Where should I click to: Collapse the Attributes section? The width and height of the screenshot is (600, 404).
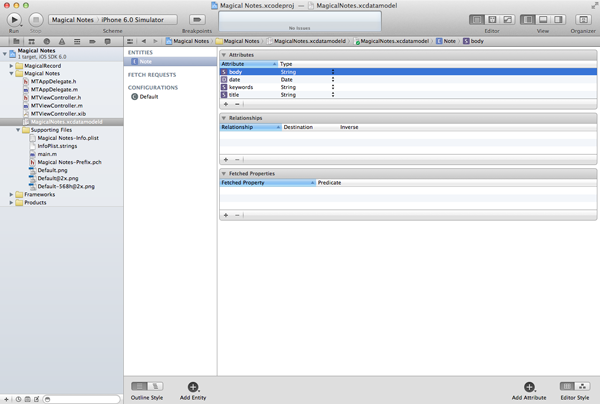(224, 55)
